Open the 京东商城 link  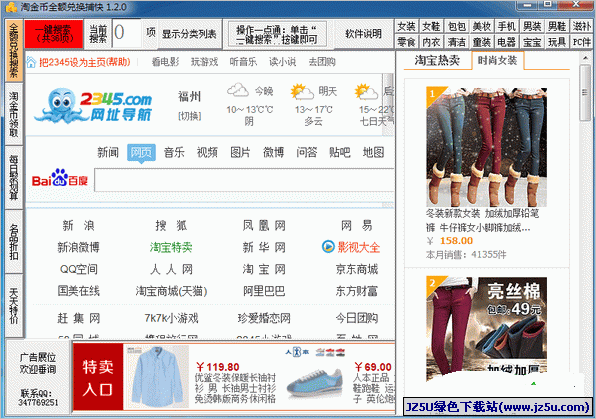click(357, 269)
